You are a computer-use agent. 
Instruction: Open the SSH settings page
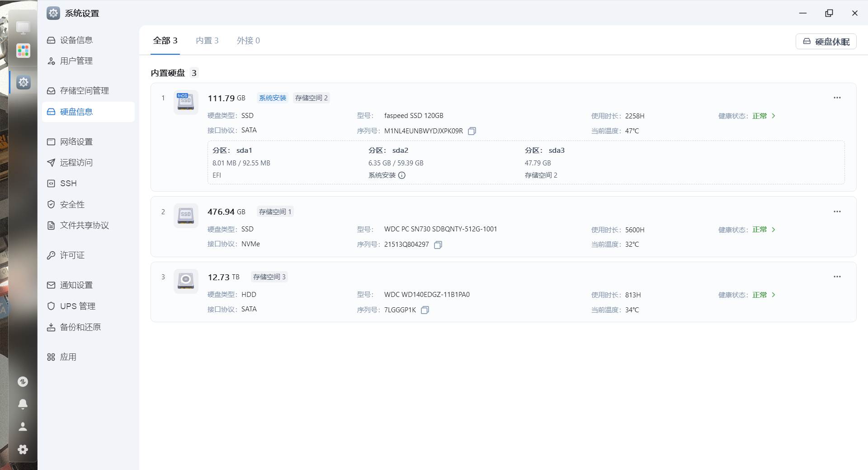tap(88, 183)
